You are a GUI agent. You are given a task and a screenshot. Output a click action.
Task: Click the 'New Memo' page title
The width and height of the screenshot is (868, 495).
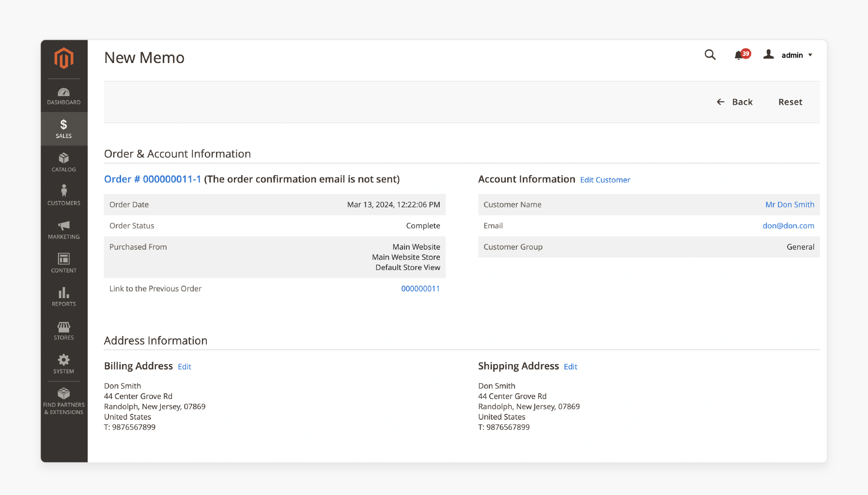pos(144,58)
